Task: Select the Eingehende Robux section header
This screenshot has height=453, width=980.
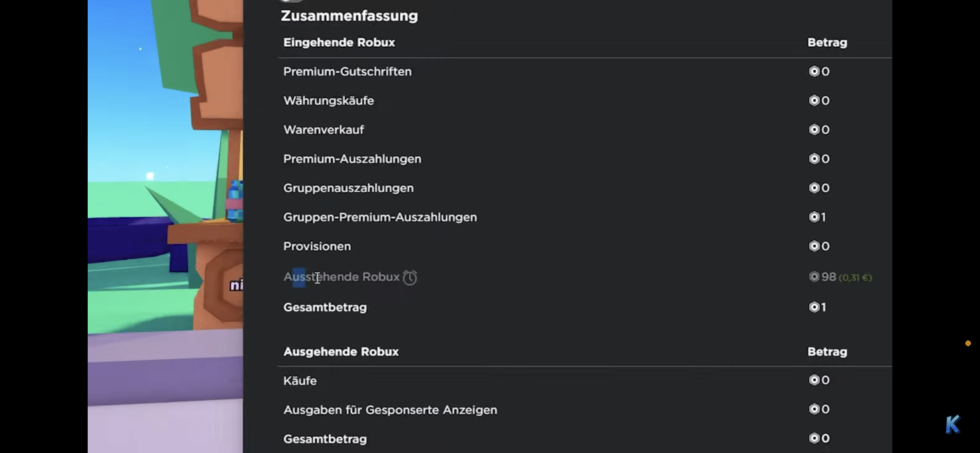Action: pyautogui.click(x=339, y=42)
